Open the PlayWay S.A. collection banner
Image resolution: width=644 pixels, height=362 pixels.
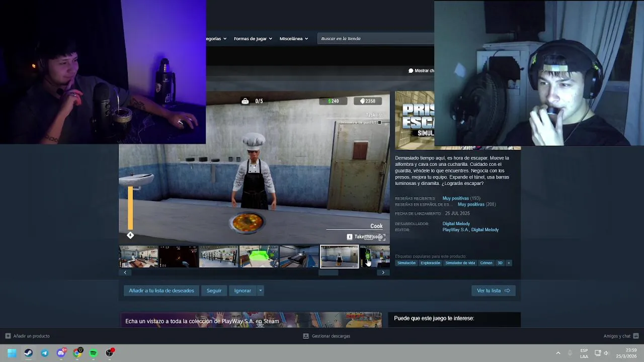click(x=250, y=320)
